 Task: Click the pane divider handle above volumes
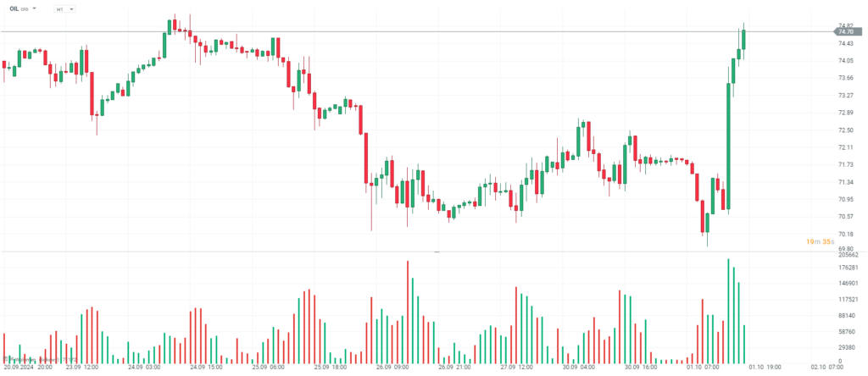click(436, 252)
